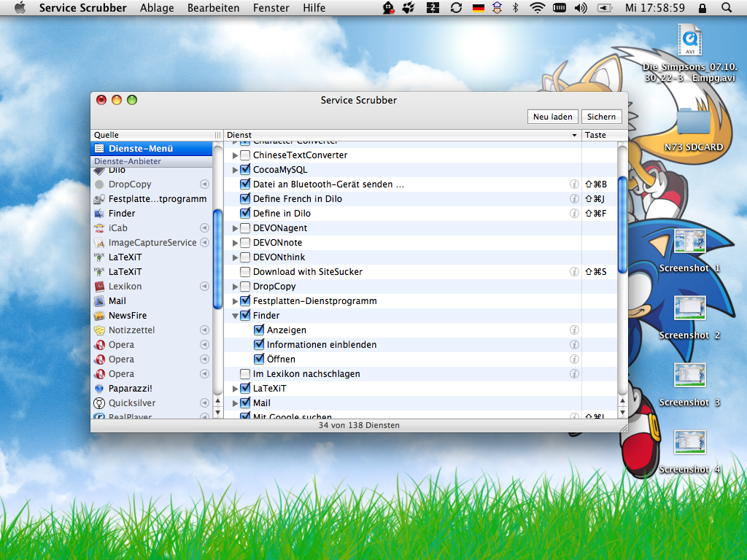Uncheck the Öffnen service checkbox
The width and height of the screenshot is (747, 560).
[259, 359]
